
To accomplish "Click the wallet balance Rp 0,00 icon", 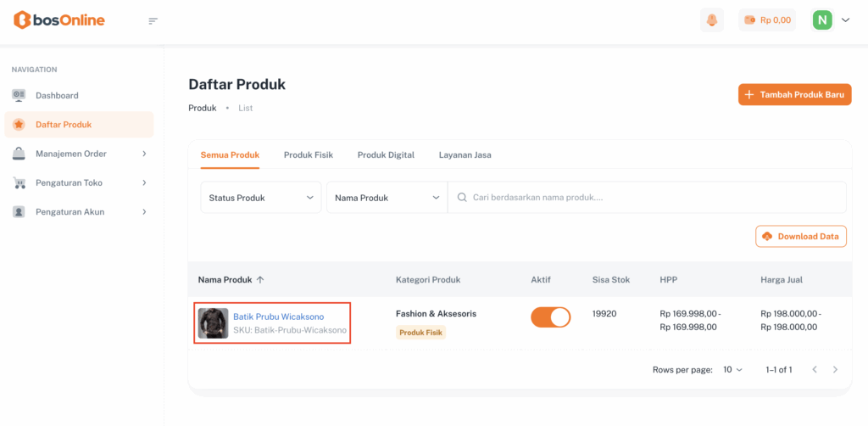I will pos(750,20).
